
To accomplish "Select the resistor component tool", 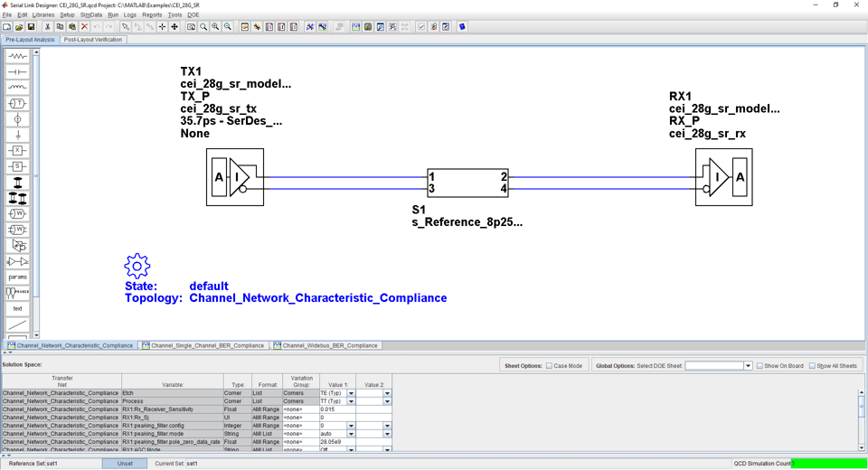I will pyautogui.click(x=17, y=57).
